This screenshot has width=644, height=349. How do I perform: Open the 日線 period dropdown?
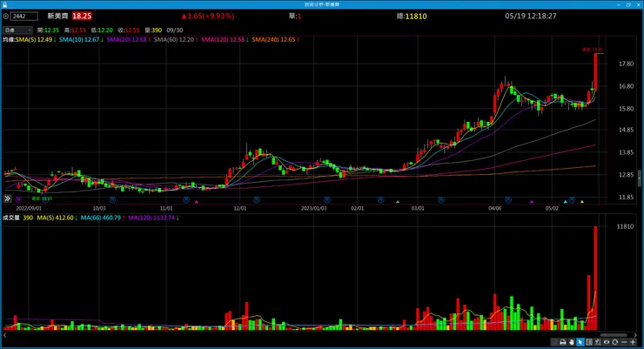click(17, 30)
